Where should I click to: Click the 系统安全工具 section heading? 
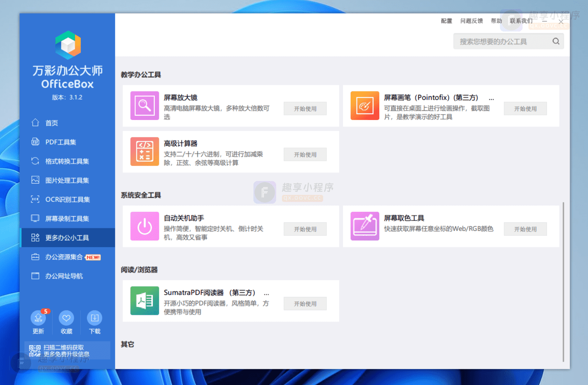coord(141,195)
